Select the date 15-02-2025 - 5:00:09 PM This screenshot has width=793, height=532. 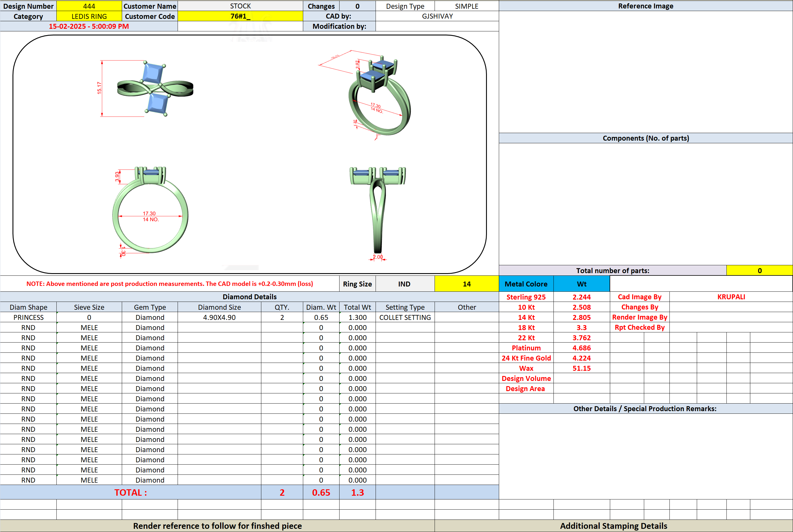(x=89, y=26)
